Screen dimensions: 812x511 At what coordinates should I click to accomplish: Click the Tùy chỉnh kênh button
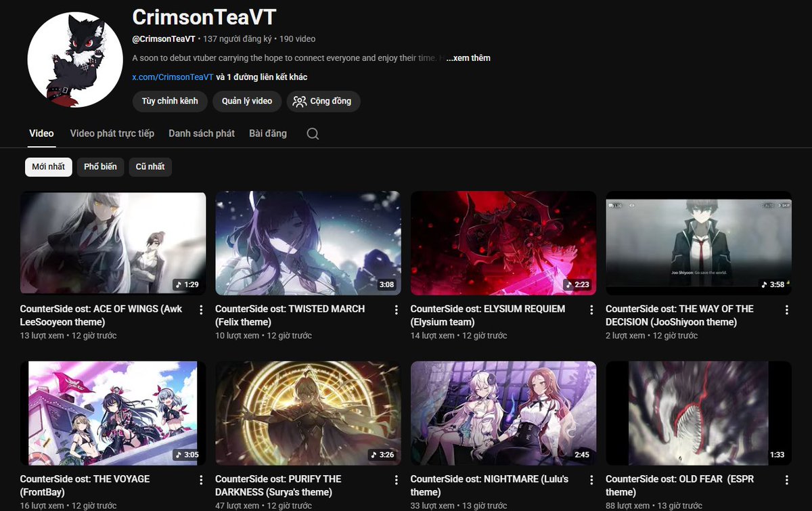click(x=170, y=101)
